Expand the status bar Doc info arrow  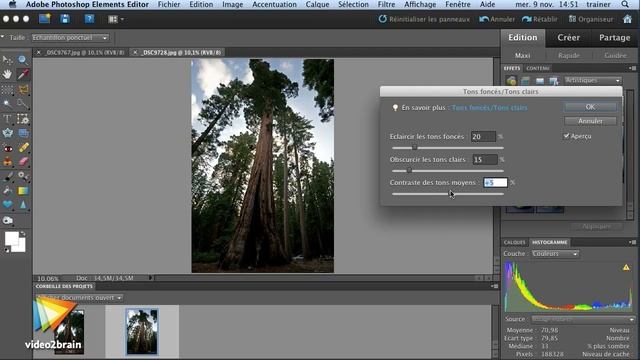click(151, 278)
